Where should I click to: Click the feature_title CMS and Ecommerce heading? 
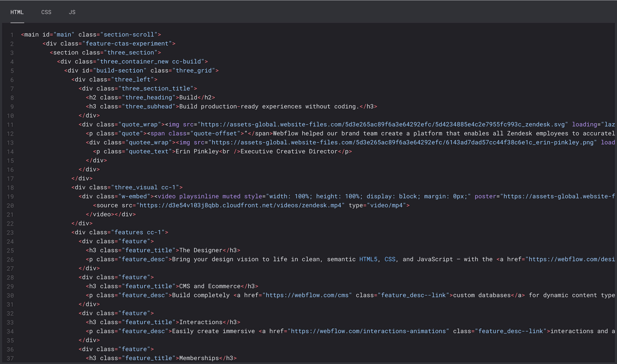[x=210, y=286]
